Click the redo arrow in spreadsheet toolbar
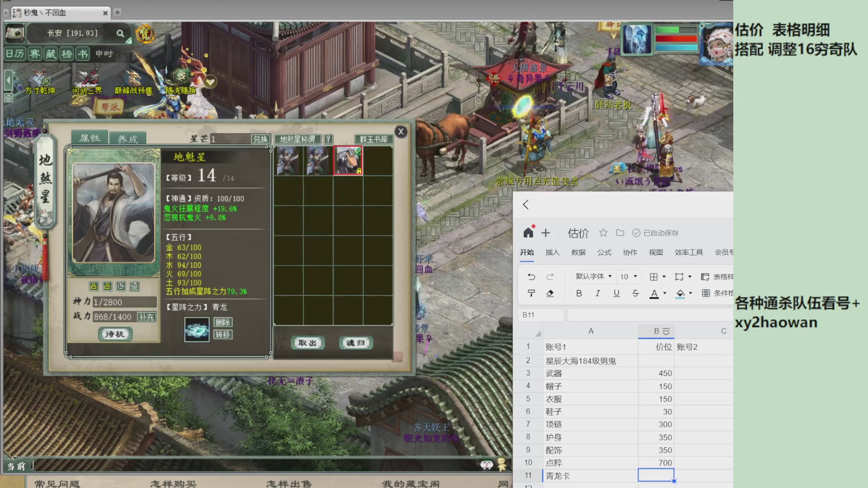 [x=550, y=277]
